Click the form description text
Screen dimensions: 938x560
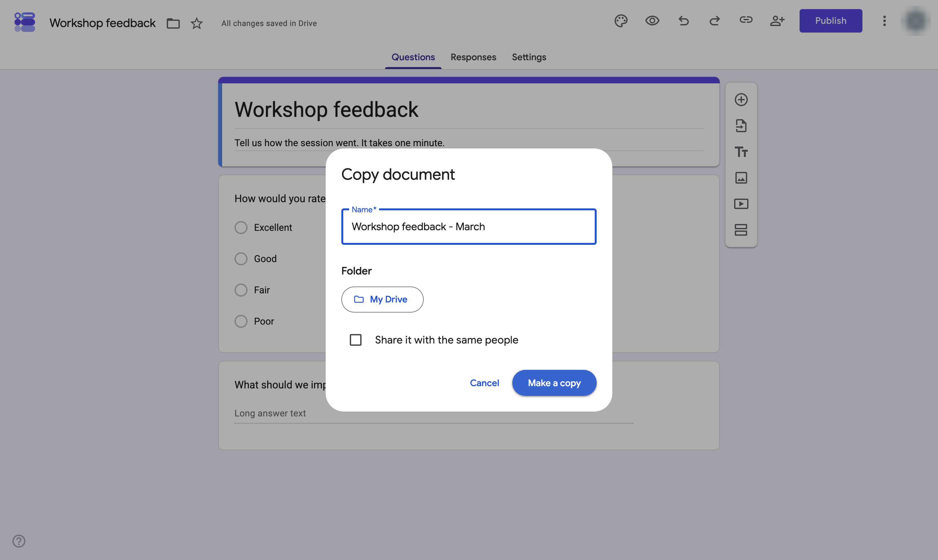click(339, 143)
